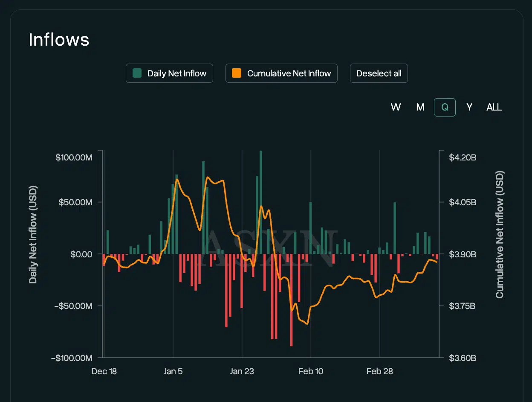Show the ALL time range
This screenshot has width=532, height=402.
[x=494, y=107]
